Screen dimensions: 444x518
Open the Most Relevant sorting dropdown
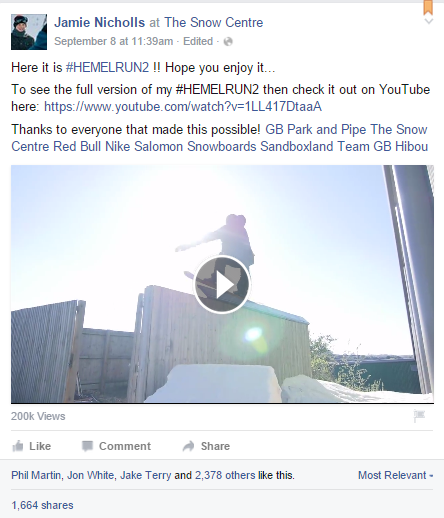coord(396,475)
